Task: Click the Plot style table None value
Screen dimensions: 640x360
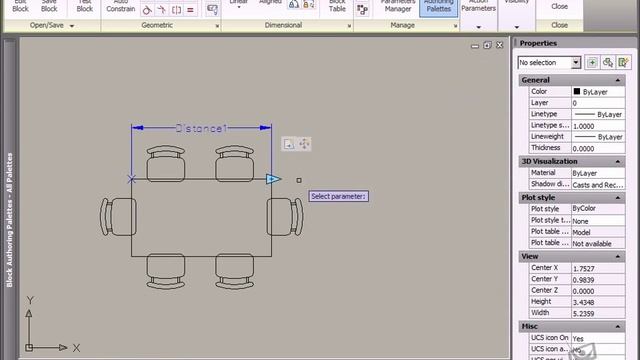Action: click(x=598, y=220)
